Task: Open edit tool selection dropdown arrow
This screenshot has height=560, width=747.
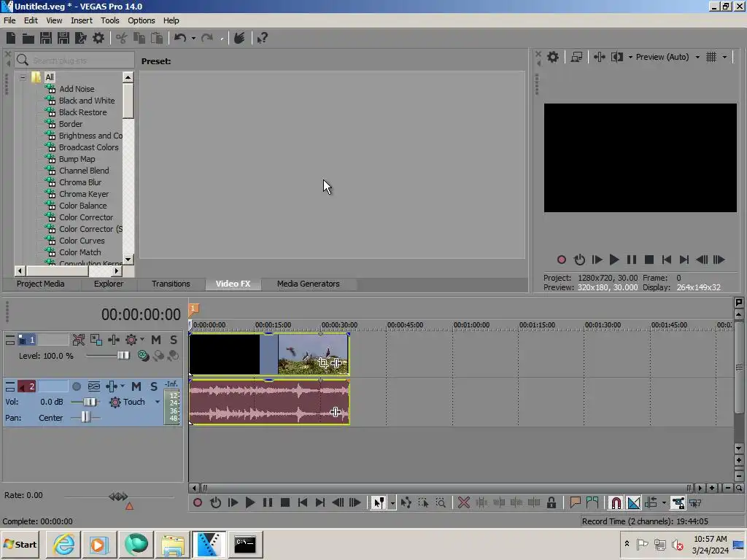Action: click(392, 502)
